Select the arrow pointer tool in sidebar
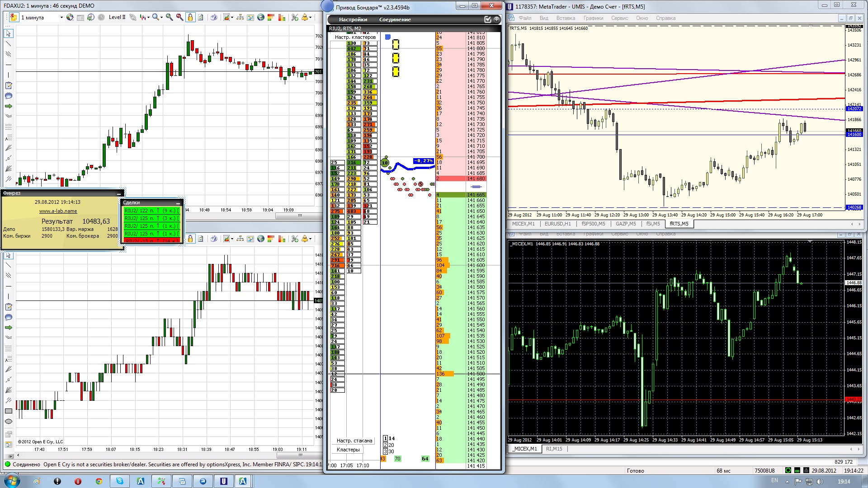 coord(8,33)
